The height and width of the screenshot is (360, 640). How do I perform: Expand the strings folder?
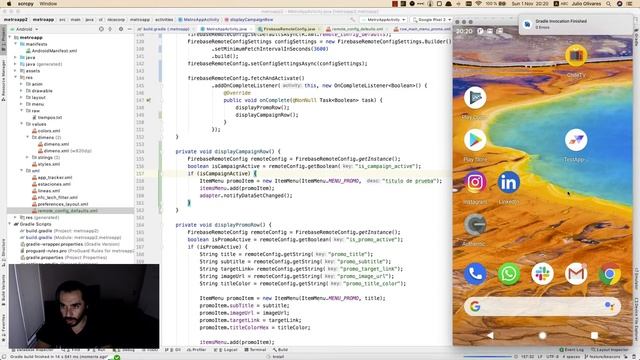point(27,157)
